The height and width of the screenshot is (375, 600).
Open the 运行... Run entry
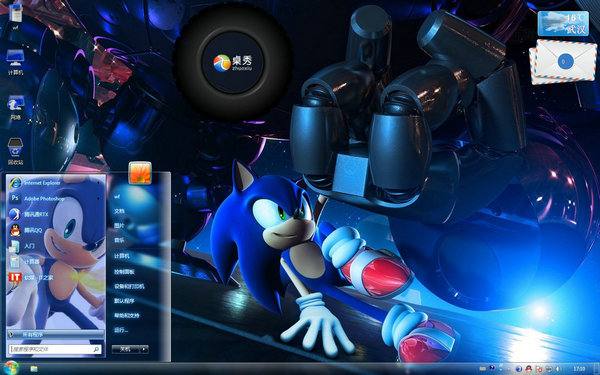coord(121,330)
